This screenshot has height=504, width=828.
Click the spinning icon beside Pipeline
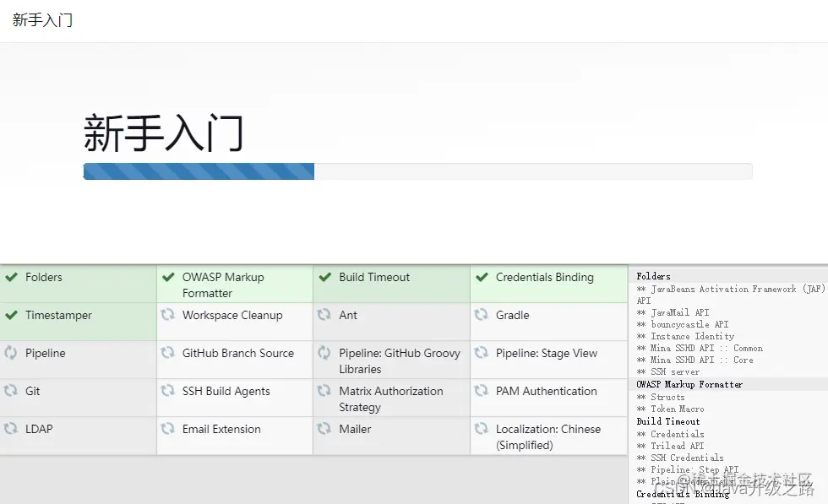[11, 353]
